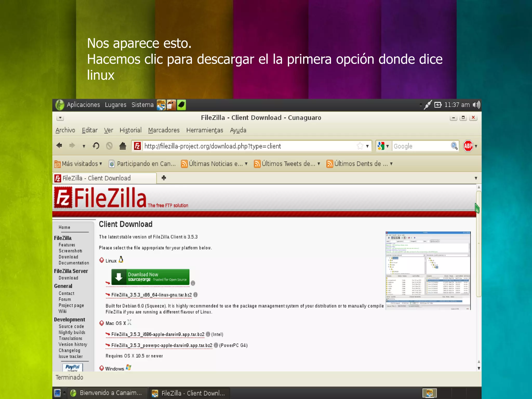Download the i686-apple-darwin9 Intel package
The image size is (532, 399).
158,334
